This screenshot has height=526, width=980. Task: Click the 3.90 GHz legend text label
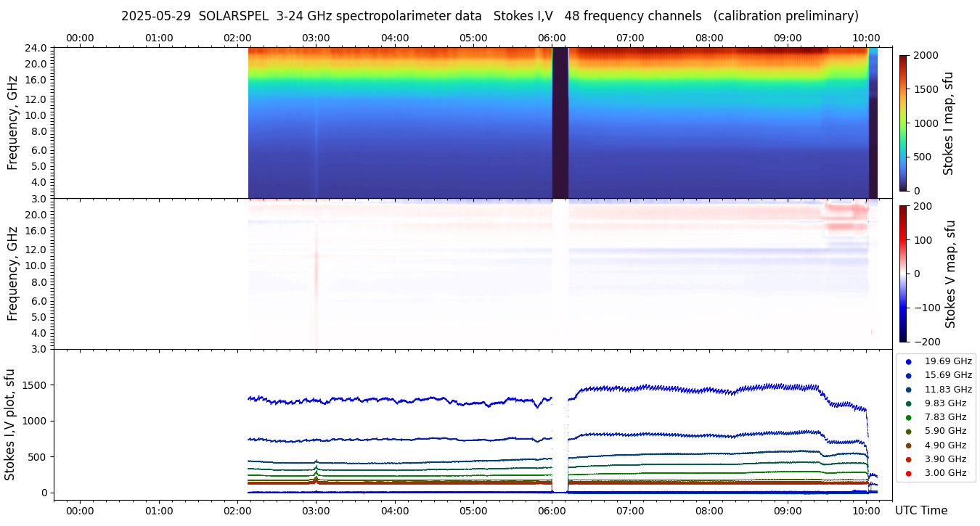click(947, 459)
